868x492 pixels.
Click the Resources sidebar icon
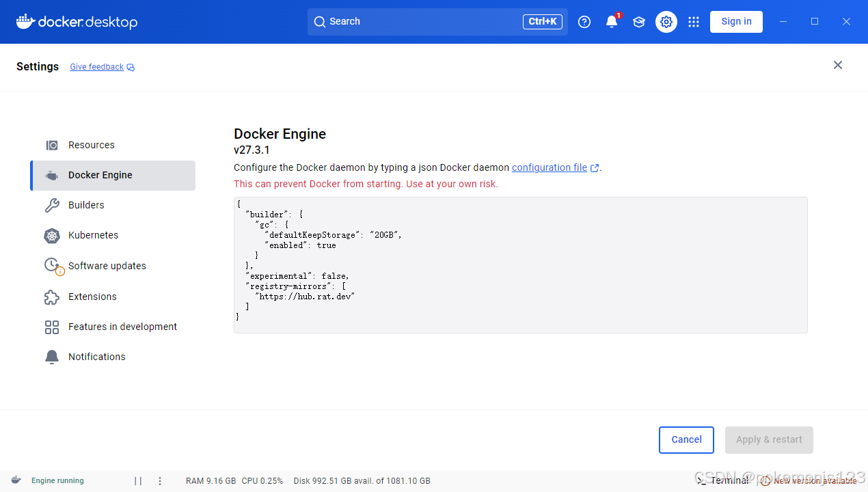click(x=52, y=145)
